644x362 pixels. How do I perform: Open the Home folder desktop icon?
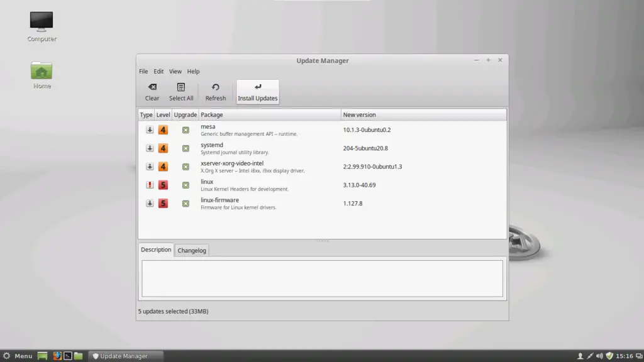42,75
